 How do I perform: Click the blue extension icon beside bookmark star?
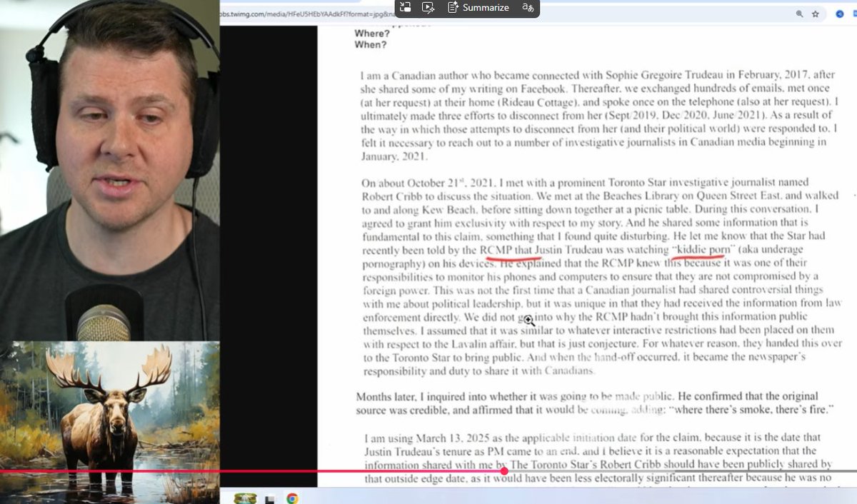pyautogui.click(x=841, y=14)
